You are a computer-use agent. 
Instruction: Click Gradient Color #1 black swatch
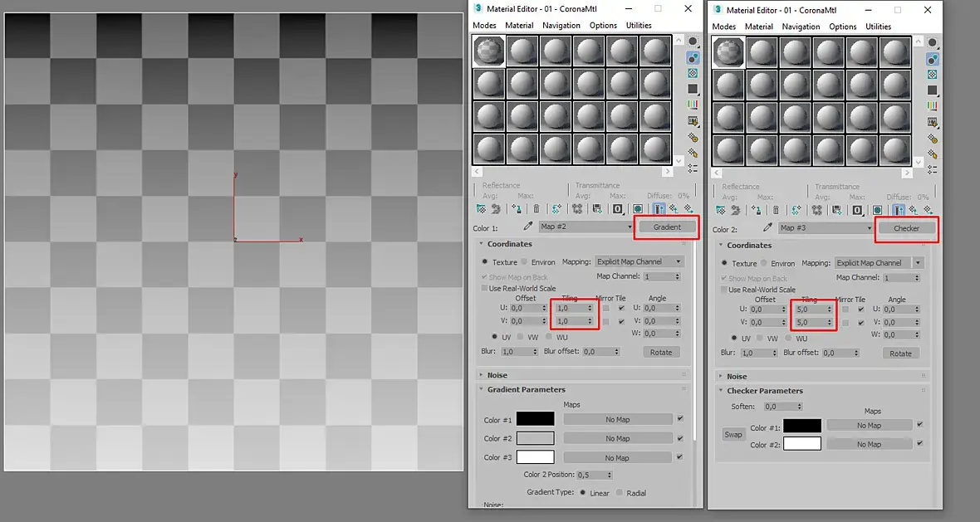tap(535, 419)
